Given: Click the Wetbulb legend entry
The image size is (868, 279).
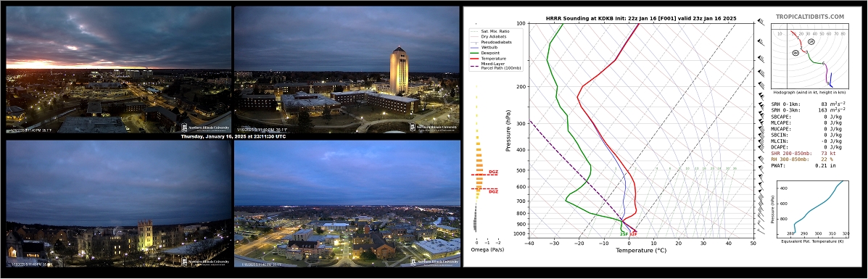Looking at the screenshot, I should pos(485,48).
